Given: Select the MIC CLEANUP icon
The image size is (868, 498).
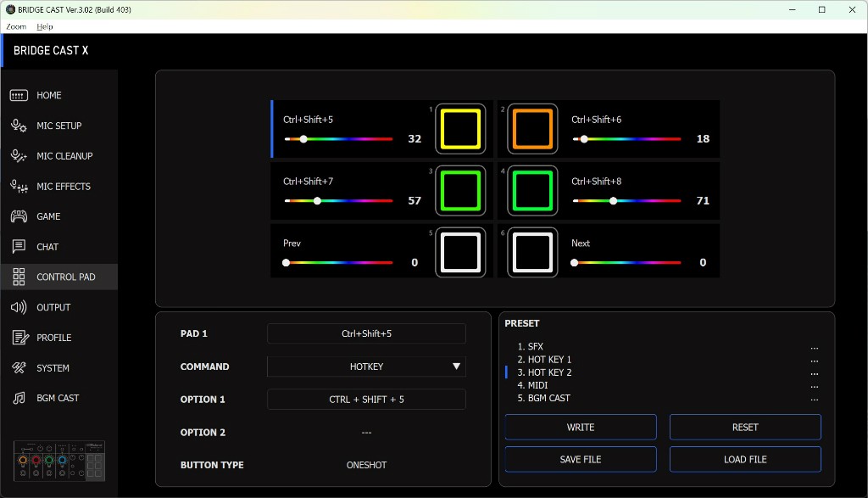Looking at the screenshot, I should point(19,156).
